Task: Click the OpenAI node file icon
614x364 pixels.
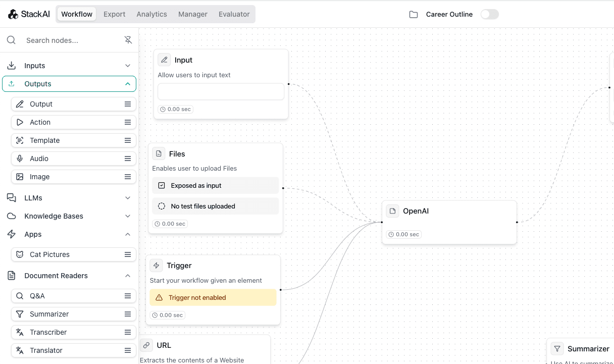Action: coord(392,211)
